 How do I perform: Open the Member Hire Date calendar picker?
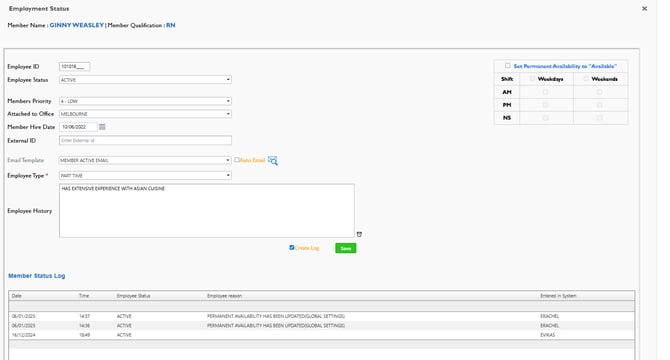(x=102, y=127)
